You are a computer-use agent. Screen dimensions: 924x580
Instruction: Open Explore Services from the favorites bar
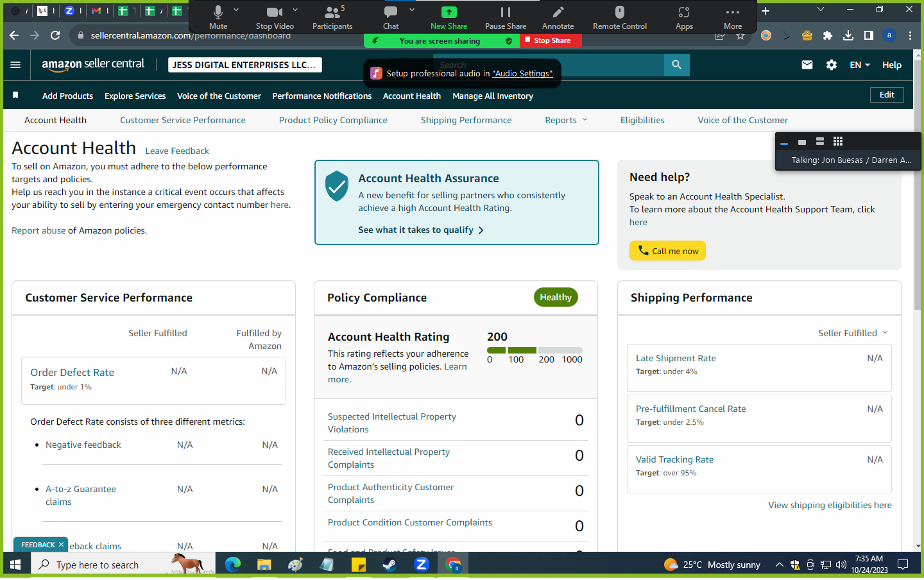point(135,96)
